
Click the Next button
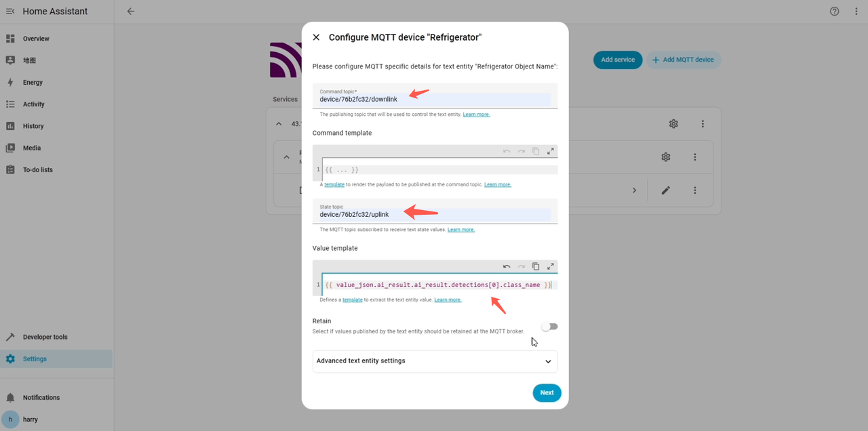pos(547,393)
